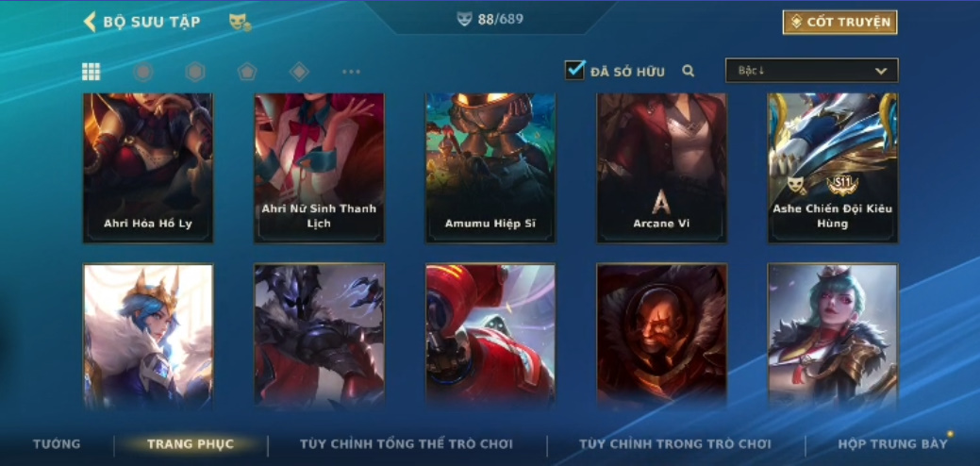Expand the Bậc sort dropdown
Image resolution: width=980 pixels, height=466 pixels.
811,71
